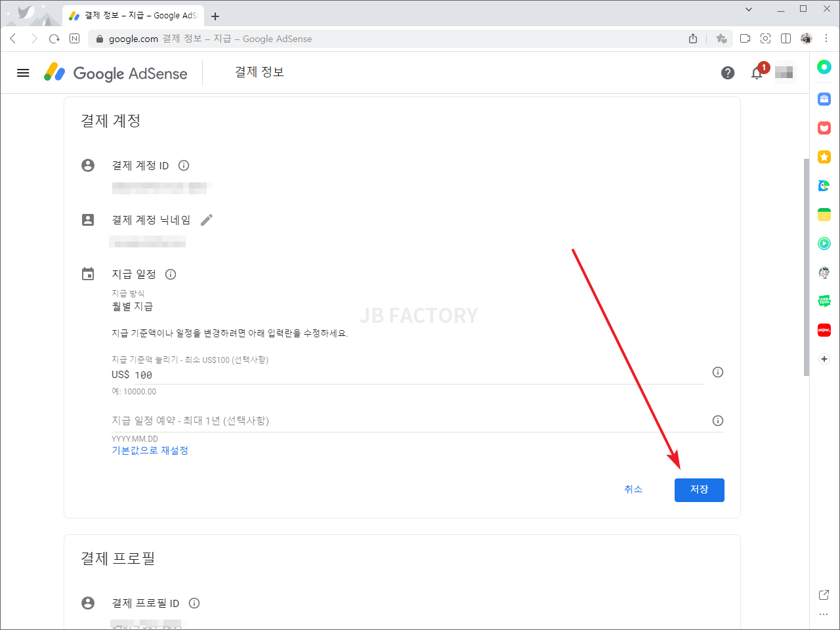
Task: Show info for 결제 계정 ID
Action: tap(184, 165)
